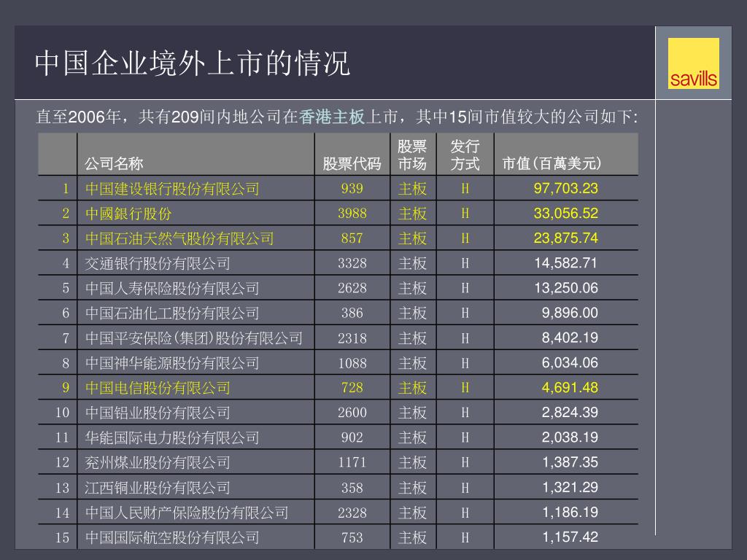Select 中国神华能源股份有限公司
The height and width of the screenshot is (560, 747).
pyautogui.click(x=172, y=363)
